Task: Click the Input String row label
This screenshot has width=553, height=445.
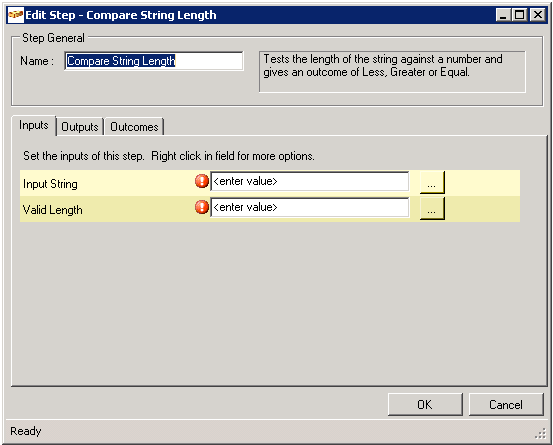Action: pos(50,184)
